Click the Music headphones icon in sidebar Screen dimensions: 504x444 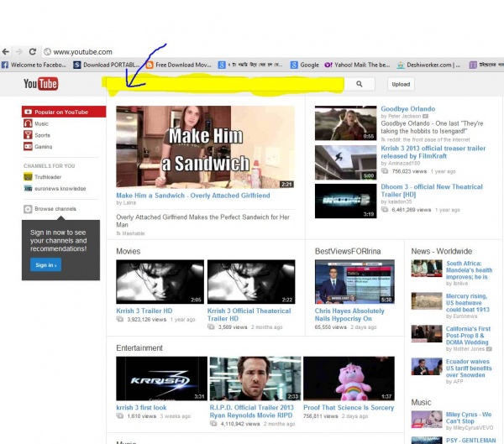28,123
